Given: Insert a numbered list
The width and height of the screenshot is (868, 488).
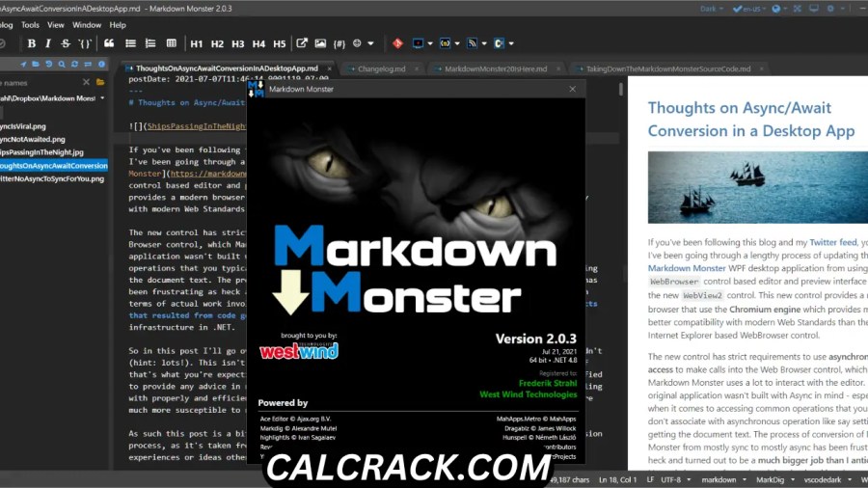Looking at the screenshot, I should coord(150,43).
